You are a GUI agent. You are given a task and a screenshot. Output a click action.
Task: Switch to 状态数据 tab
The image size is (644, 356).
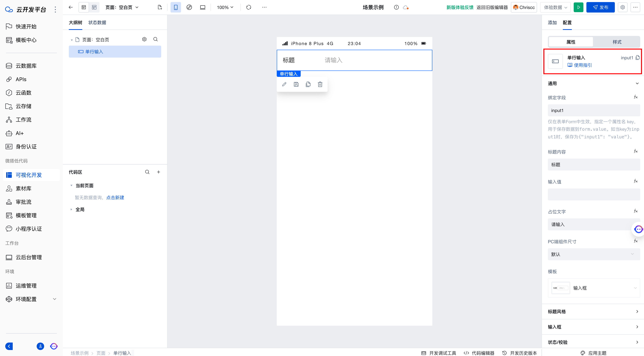tap(97, 22)
